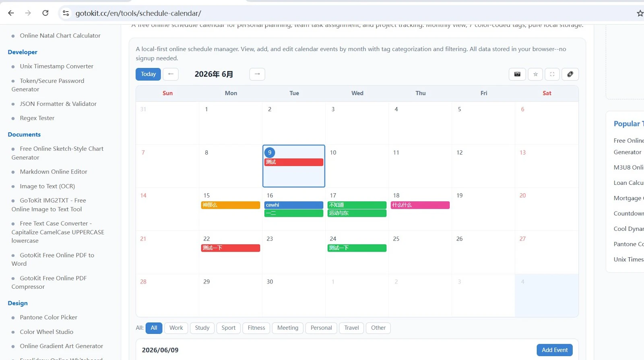Open the red event on June 22
The image size is (644, 360).
(x=231, y=248)
